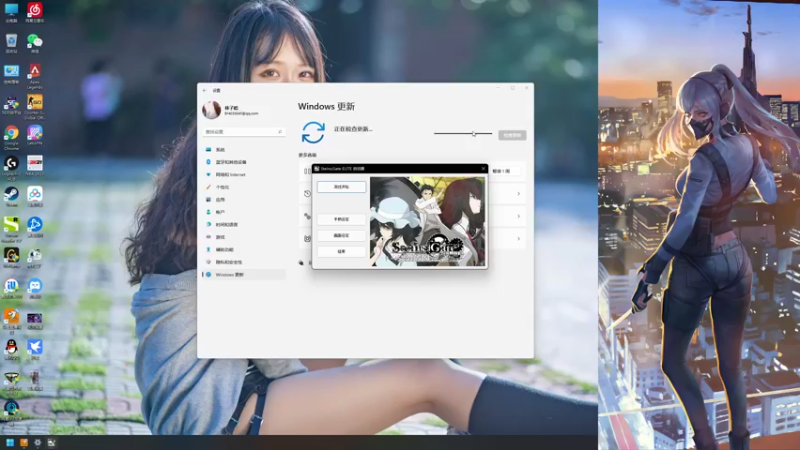Image resolution: width=800 pixels, height=450 pixels.
Task: Select Windows 更新 in the sidebar
Action: click(x=243, y=274)
